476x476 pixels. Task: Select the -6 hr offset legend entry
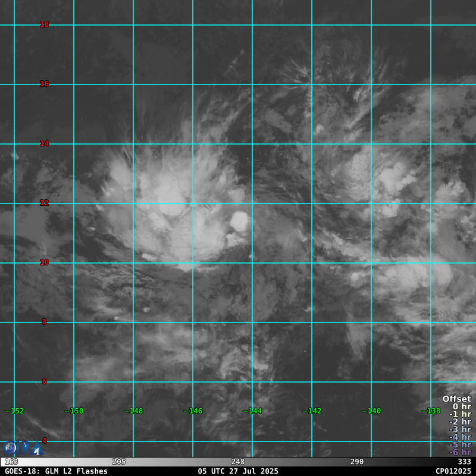460,452
